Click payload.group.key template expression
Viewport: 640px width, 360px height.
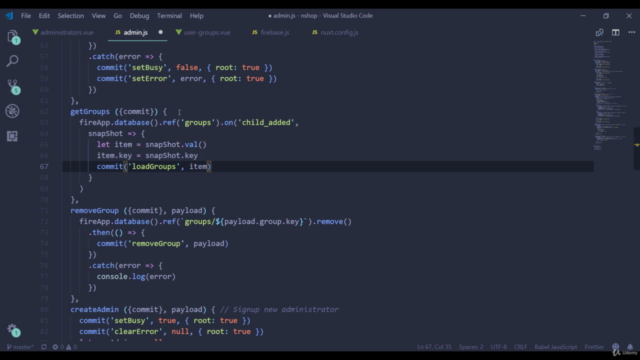tap(261, 222)
